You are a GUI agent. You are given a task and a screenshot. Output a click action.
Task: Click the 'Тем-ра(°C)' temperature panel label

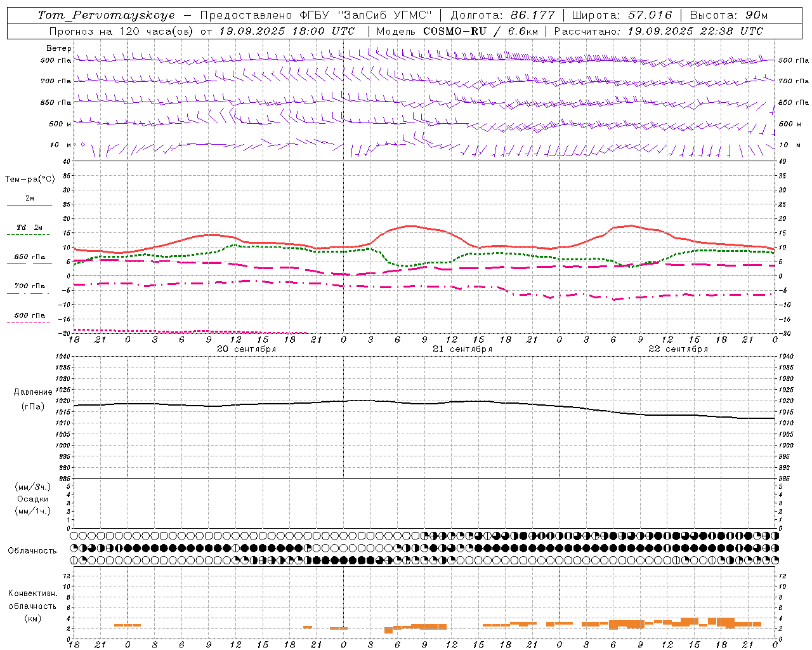click(x=30, y=180)
